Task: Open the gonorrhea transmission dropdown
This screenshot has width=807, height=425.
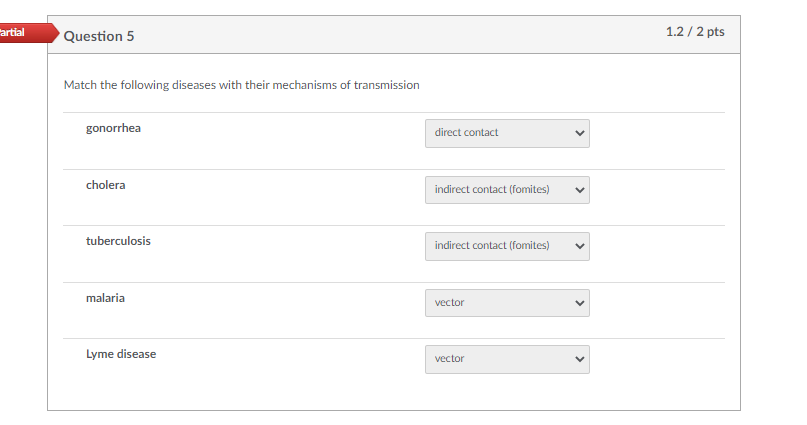Action: click(507, 133)
